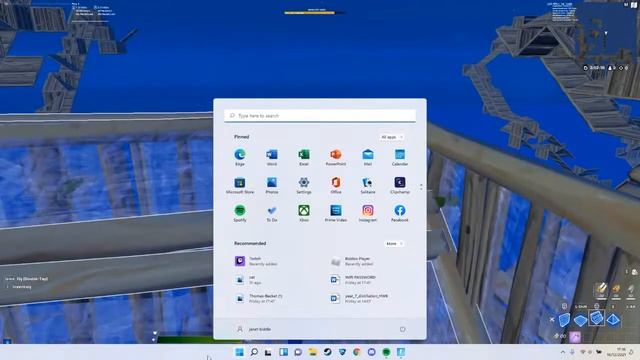The image size is (640, 360).
Task: Expand the All apps list
Action: tap(391, 137)
